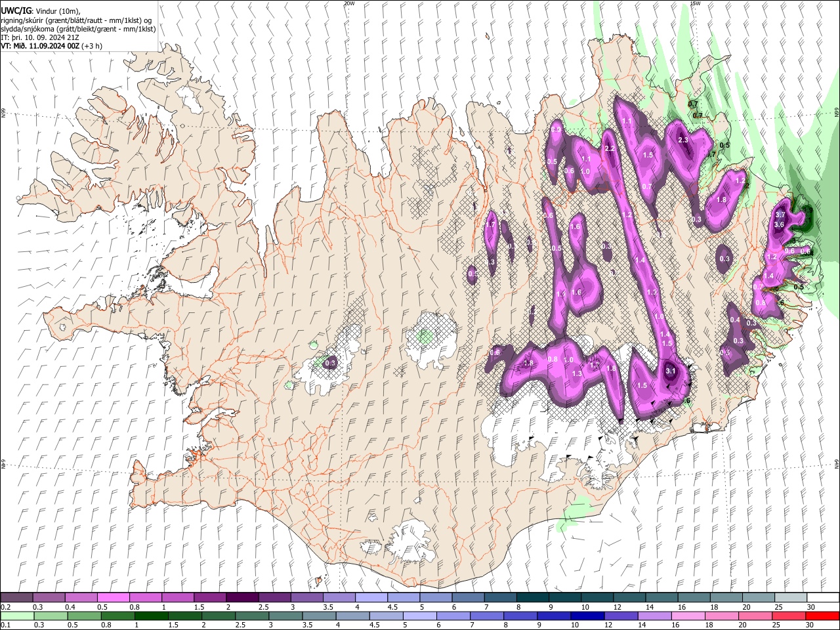Viewport: 840px width, 630px height.
Task: Click the '30' label under the lower legend
Action: (810, 625)
